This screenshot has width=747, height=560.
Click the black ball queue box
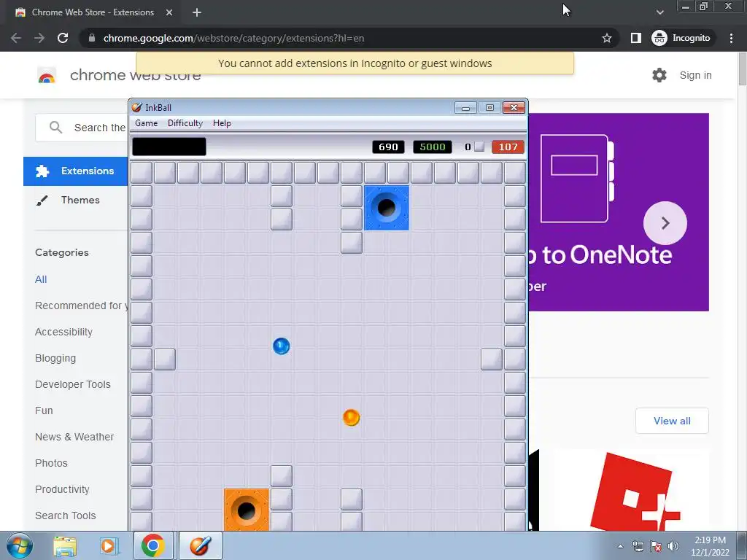click(x=169, y=147)
